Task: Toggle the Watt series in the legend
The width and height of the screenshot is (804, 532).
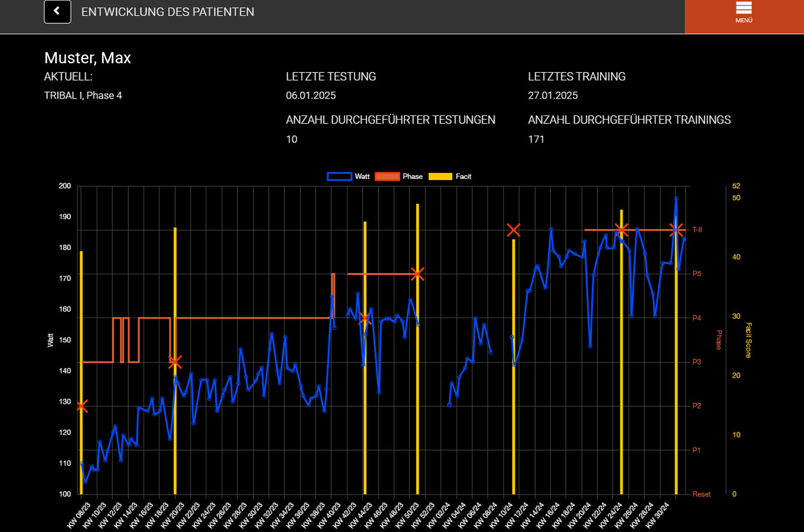Action: (362, 176)
